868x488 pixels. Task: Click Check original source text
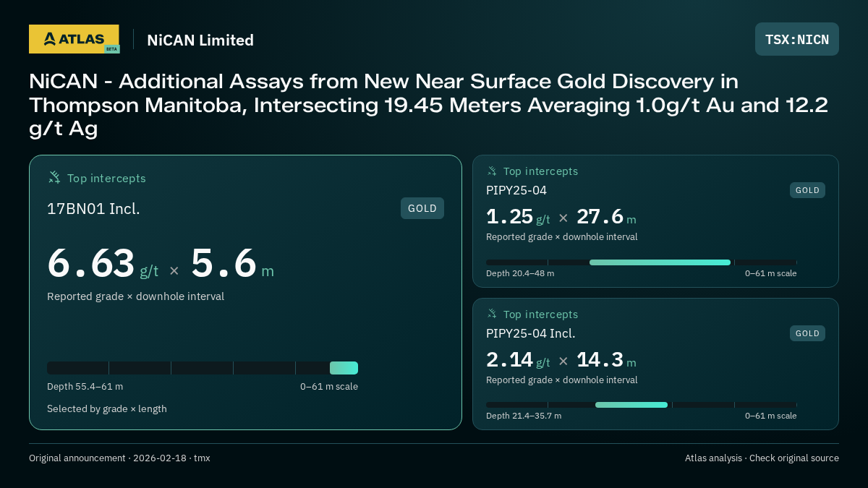[x=794, y=458]
